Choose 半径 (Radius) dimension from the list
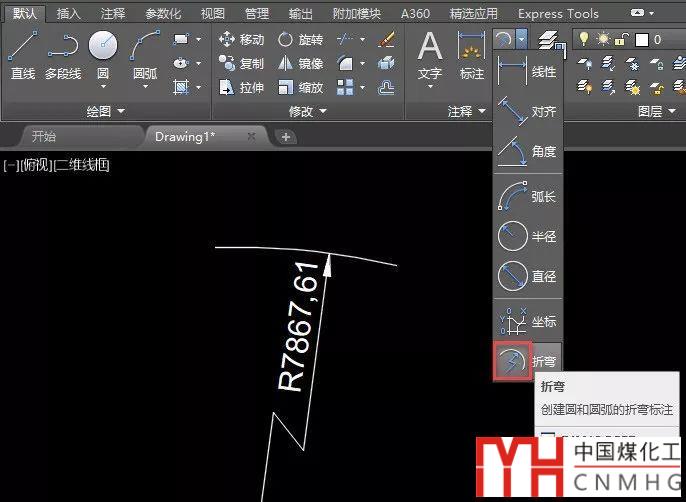 (x=528, y=237)
